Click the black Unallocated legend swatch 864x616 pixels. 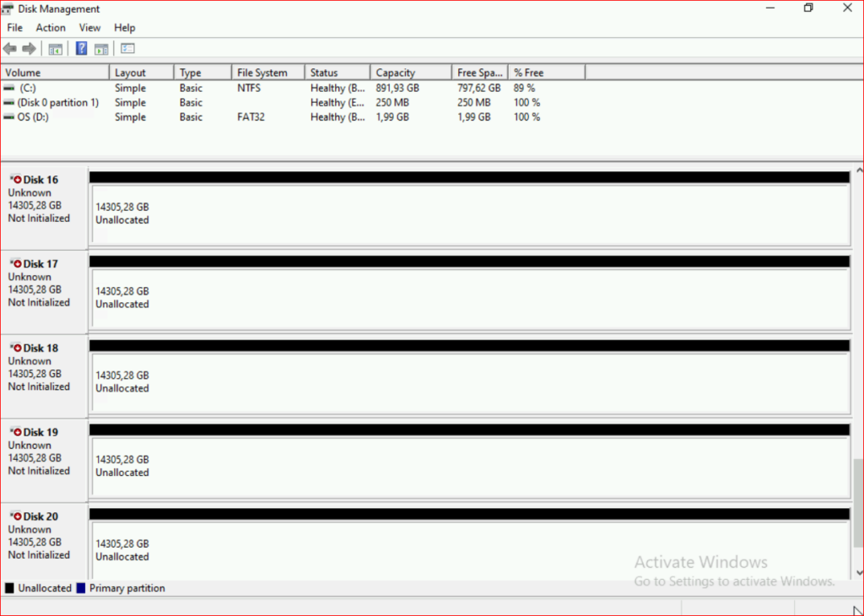point(9,588)
